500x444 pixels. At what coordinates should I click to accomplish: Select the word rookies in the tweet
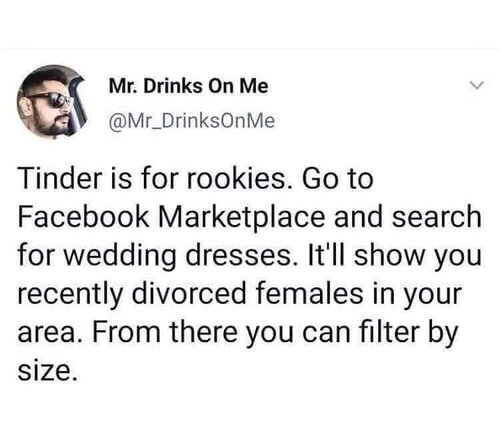pos(241,178)
